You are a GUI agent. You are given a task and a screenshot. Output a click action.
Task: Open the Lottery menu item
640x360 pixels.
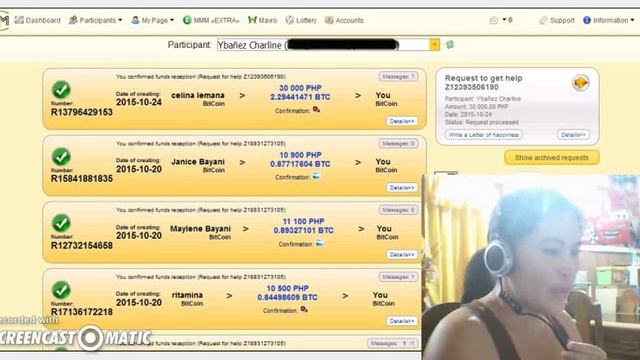point(301,20)
